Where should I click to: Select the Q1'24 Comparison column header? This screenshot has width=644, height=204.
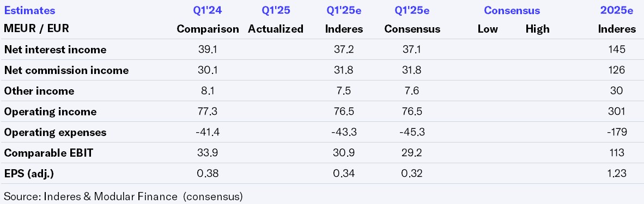(x=208, y=20)
